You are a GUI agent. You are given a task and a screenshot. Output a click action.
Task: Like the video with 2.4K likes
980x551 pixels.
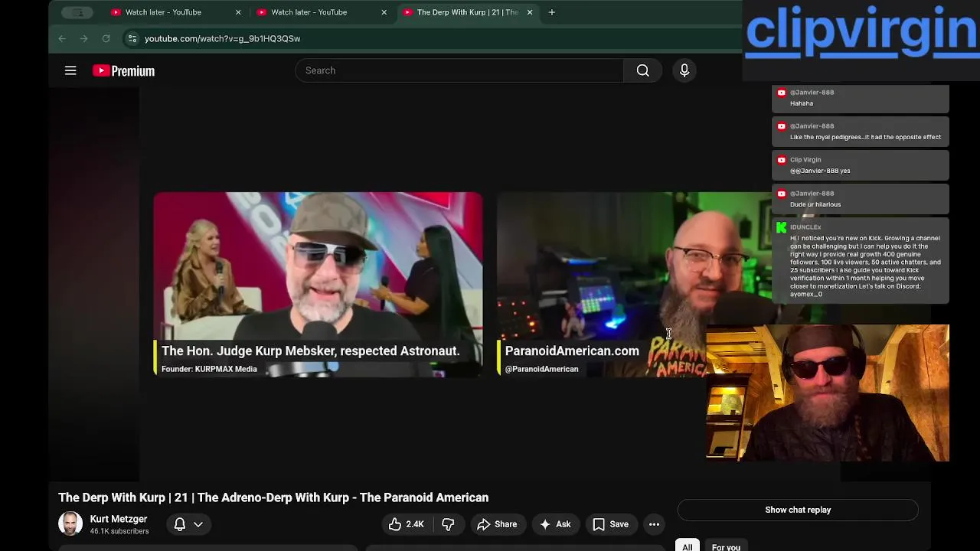[x=406, y=524]
